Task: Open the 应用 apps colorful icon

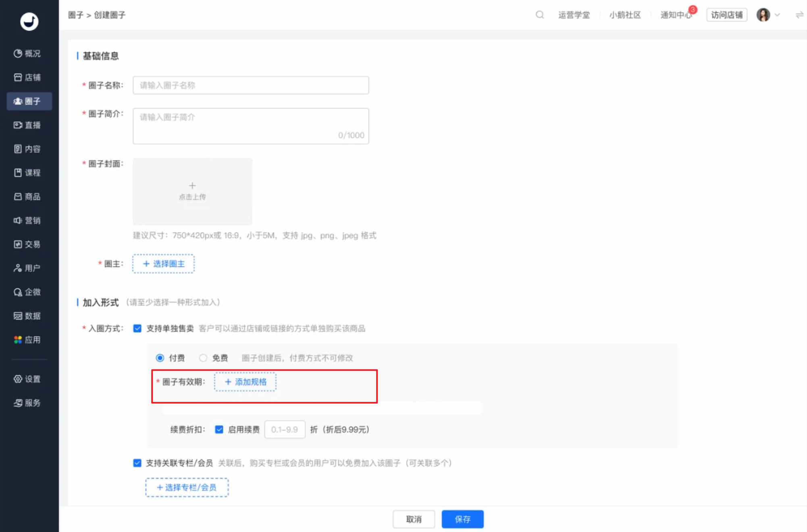Action: [x=18, y=340]
